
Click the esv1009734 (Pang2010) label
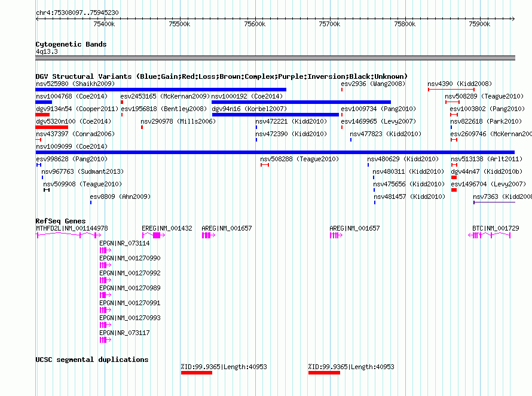378,109
